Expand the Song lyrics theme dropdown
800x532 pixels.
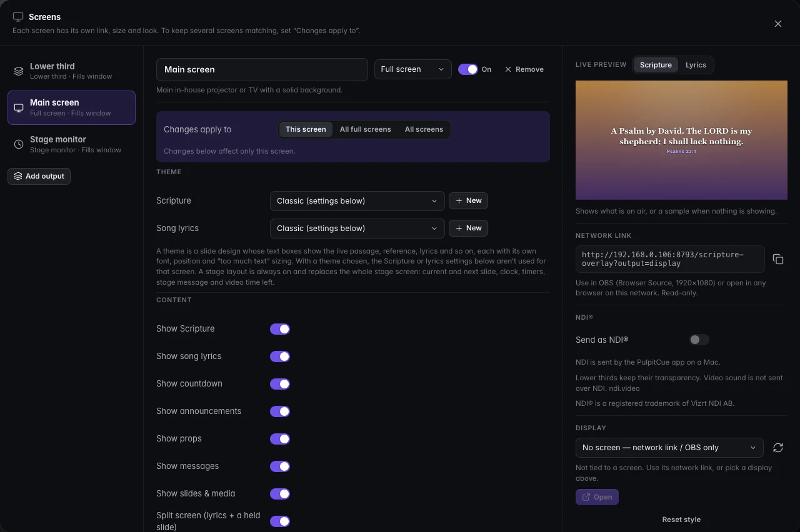click(x=357, y=229)
